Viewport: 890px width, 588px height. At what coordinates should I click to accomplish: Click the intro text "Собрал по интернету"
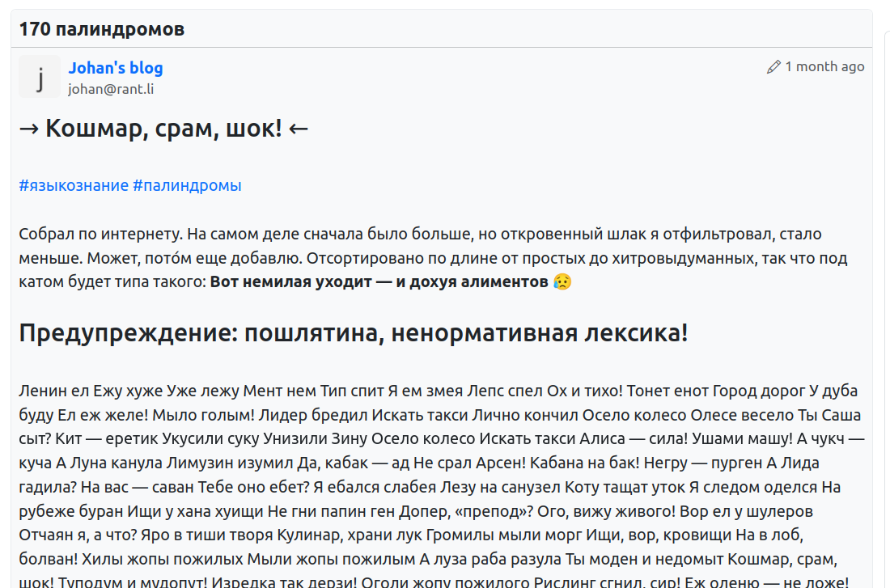99,235
